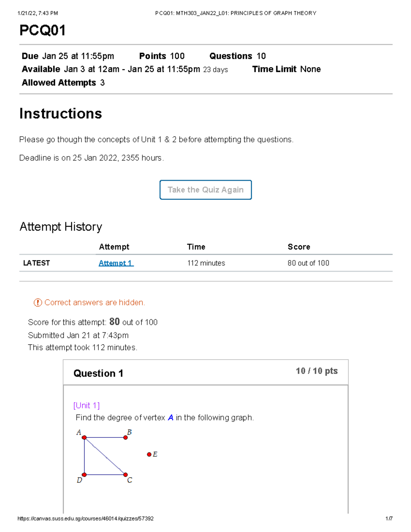Click the isolated red vertex E
Image resolution: width=411 pixels, height=532 pixels.
pos(149,455)
